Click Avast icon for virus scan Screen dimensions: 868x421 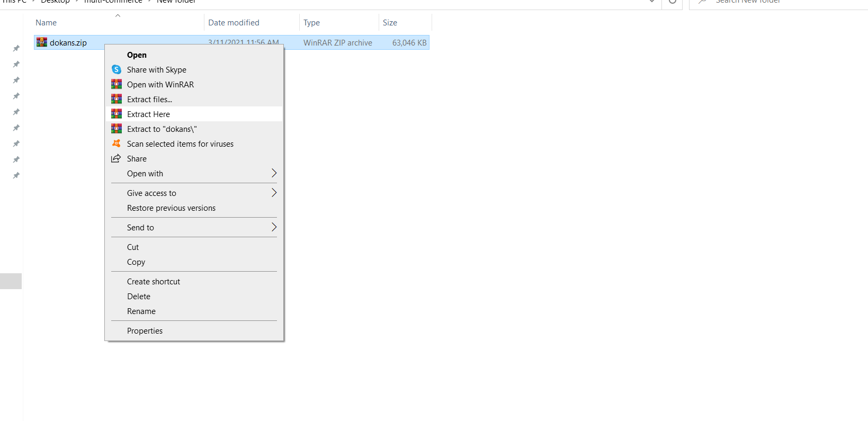117,144
